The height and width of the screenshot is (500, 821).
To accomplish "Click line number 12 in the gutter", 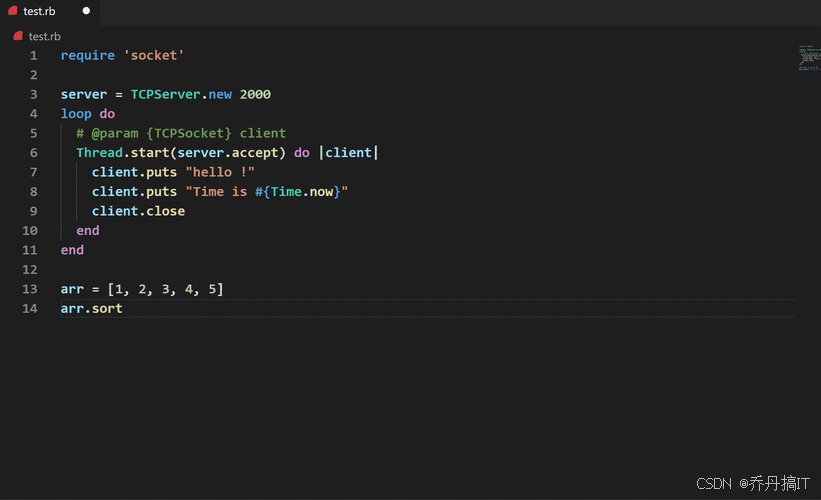I will (30, 269).
